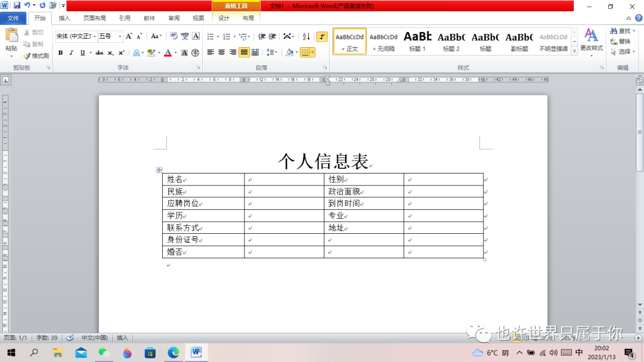Click the Text Effects glowing A icon
644x362 pixels.
tap(137, 52)
